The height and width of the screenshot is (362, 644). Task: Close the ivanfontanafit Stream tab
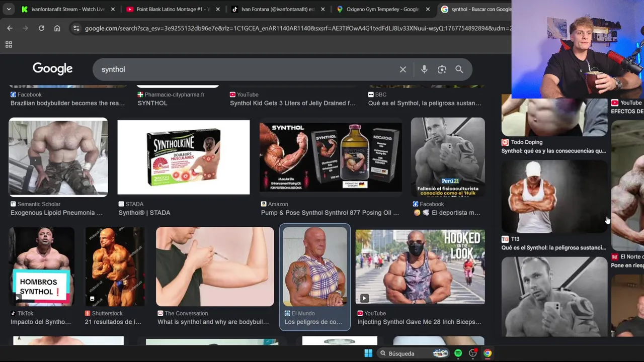click(x=113, y=9)
